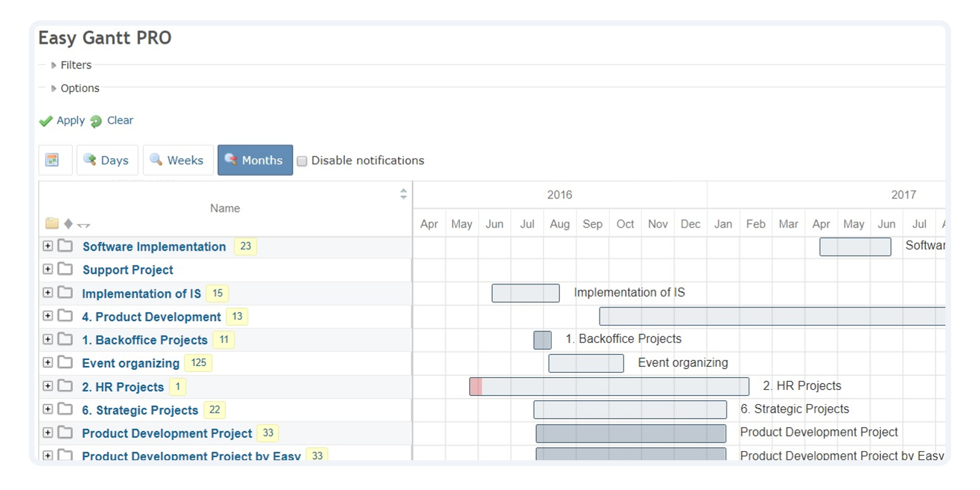Click folder icon beside Support Project
Screen dimensions: 980x490
tap(65, 269)
